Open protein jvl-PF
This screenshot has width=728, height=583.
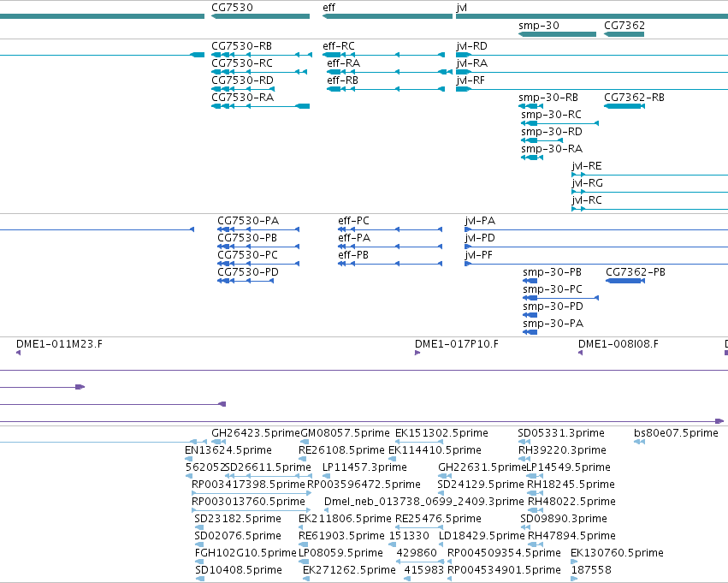coord(596,264)
